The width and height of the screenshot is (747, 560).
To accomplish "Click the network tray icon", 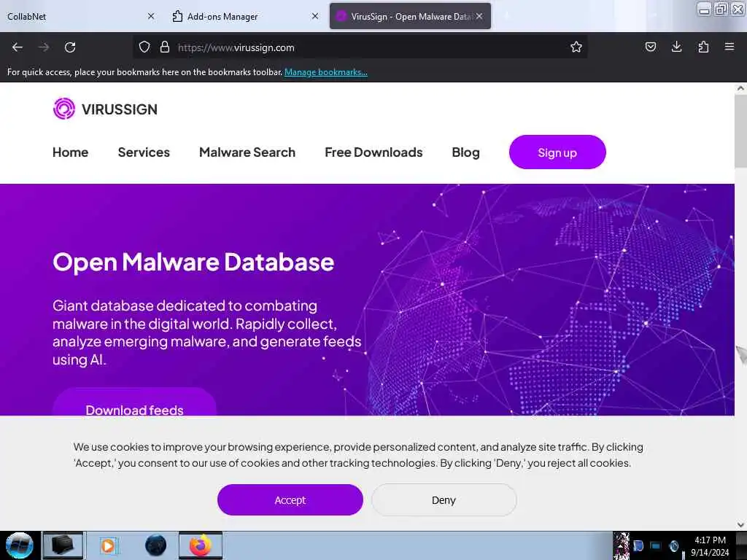I will click(x=656, y=545).
